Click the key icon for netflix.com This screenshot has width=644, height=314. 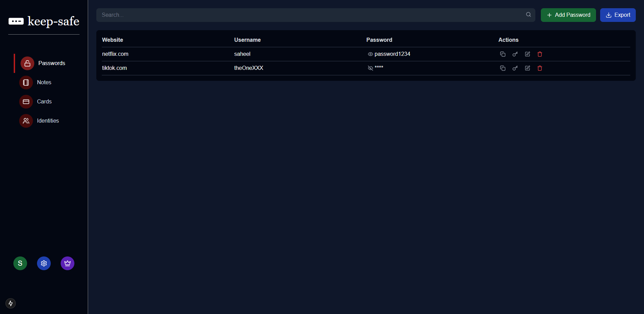pos(515,54)
